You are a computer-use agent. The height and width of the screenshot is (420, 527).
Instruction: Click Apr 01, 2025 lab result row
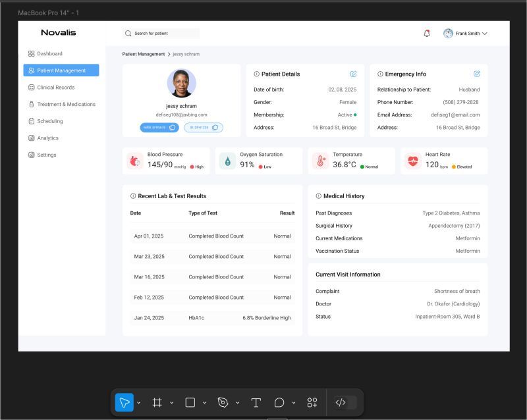[x=212, y=236]
